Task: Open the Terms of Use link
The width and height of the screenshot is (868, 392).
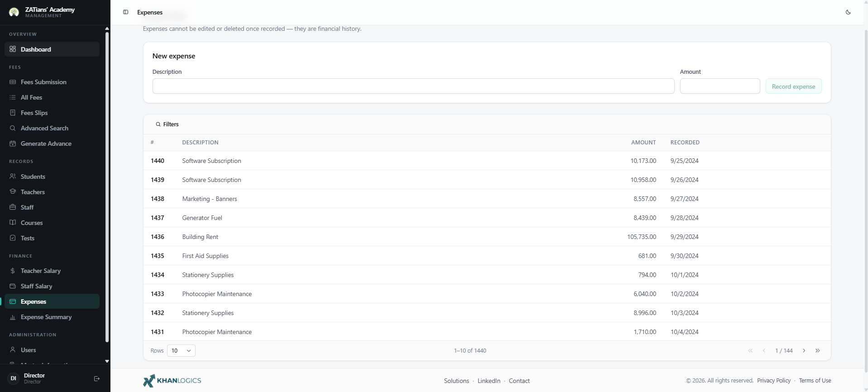Action: point(815,380)
